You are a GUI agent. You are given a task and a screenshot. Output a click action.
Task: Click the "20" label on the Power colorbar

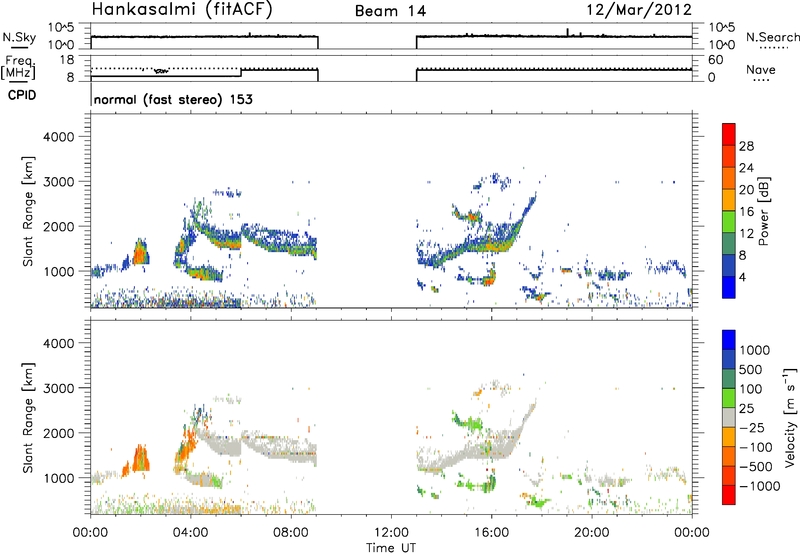click(x=746, y=190)
